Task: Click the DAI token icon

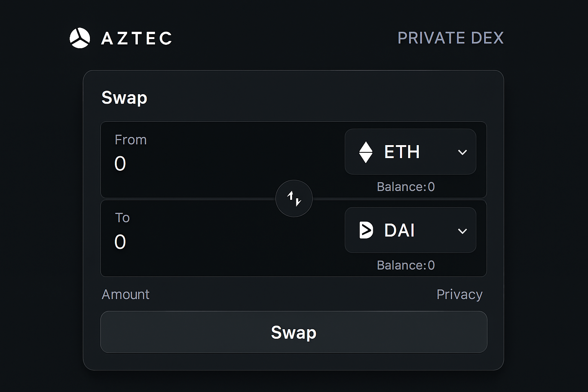Action: (366, 230)
